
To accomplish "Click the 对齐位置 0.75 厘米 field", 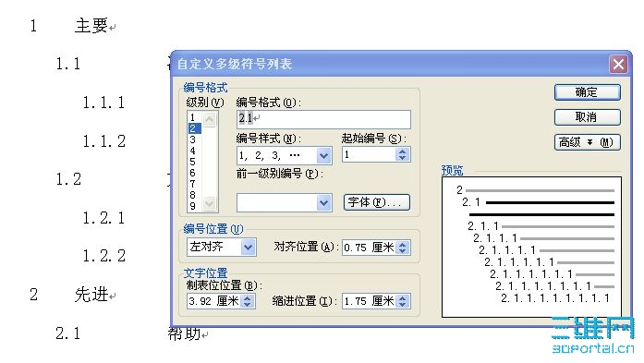I will (x=369, y=248).
